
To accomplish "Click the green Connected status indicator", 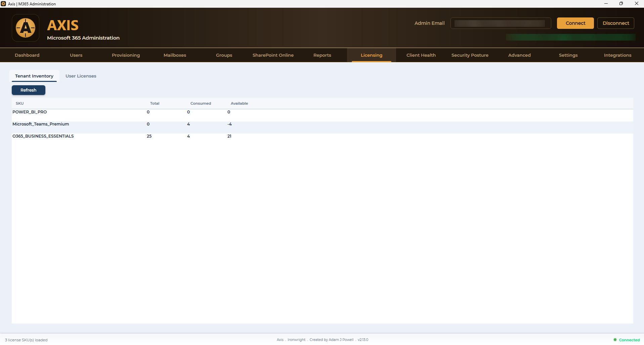I will coord(627,340).
